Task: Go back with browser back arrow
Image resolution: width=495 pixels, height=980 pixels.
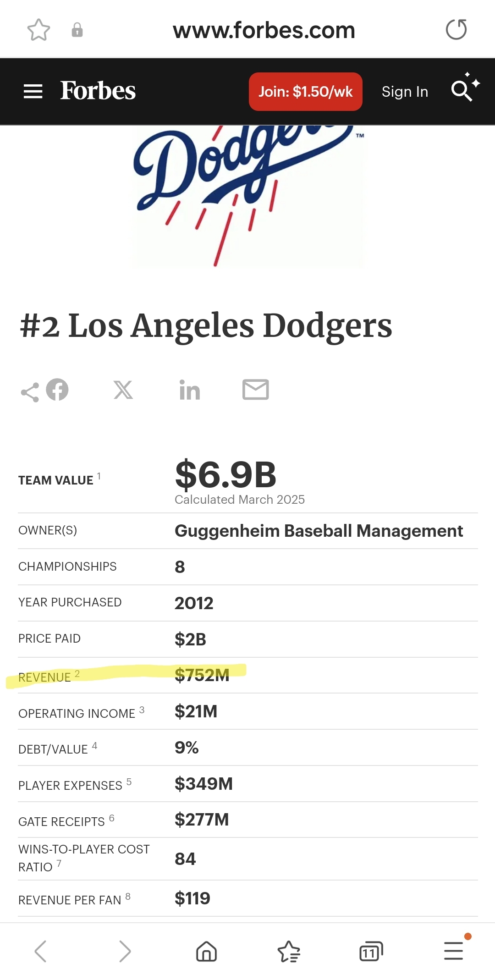Action: 40,951
